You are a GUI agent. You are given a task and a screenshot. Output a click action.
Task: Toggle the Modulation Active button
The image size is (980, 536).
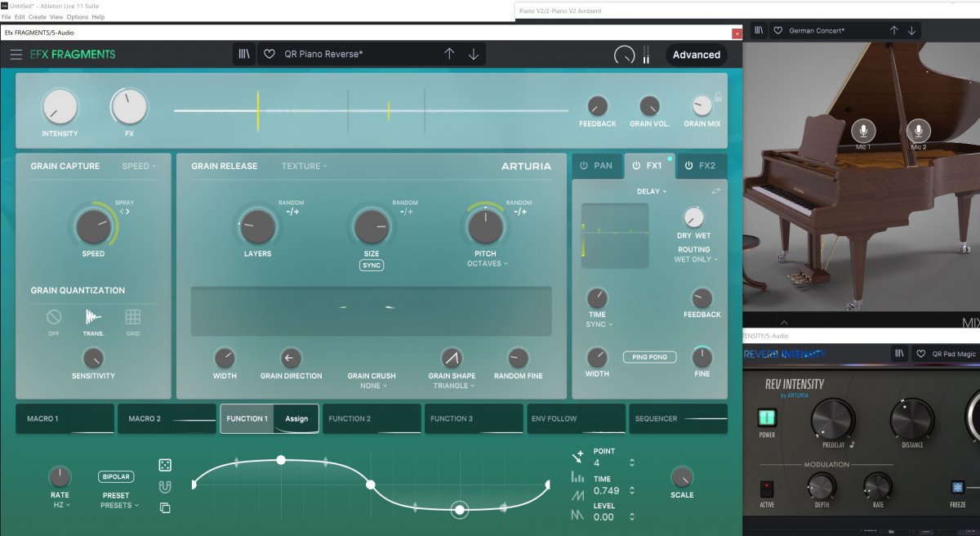pyautogui.click(x=767, y=489)
